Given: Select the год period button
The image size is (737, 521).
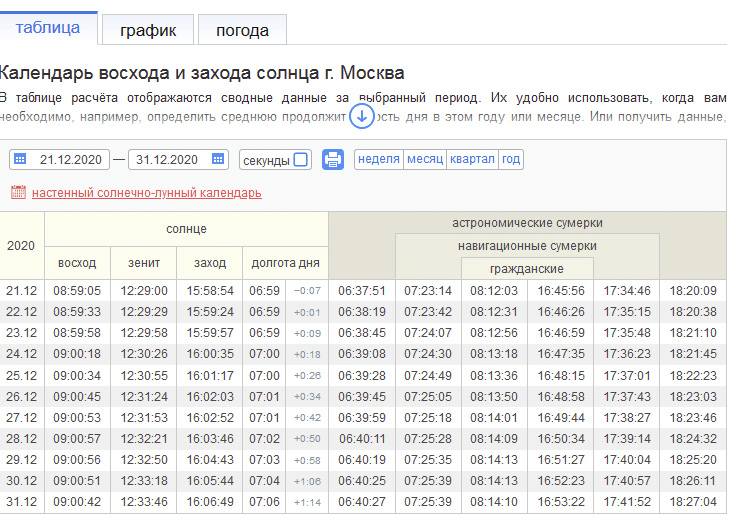Looking at the screenshot, I should coord(511,159).
